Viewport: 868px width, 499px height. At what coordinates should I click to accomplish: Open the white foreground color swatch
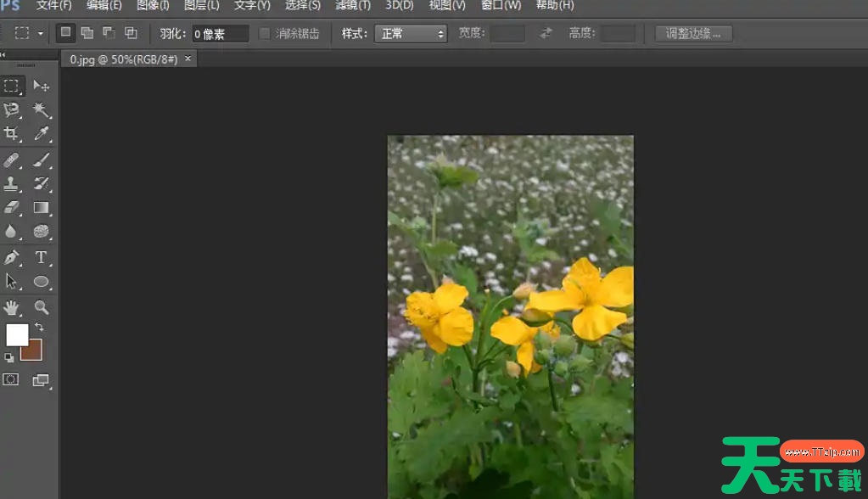[16, 334]
